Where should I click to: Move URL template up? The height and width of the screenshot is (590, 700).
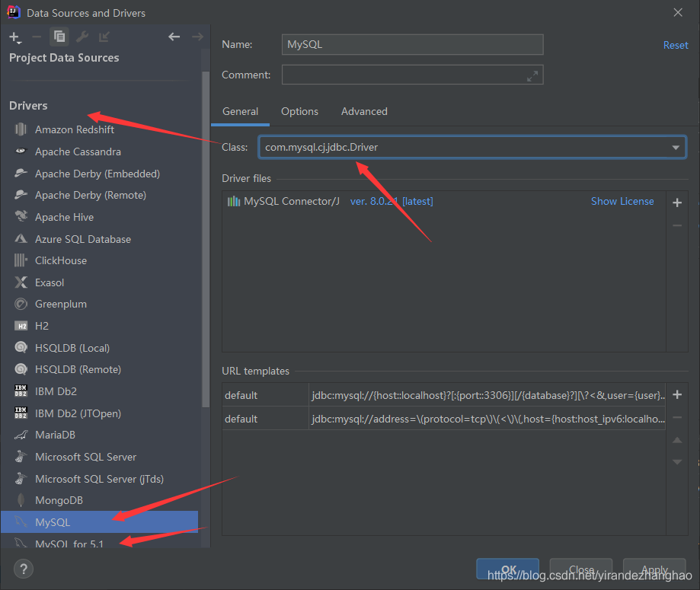[x=677, y=440]
